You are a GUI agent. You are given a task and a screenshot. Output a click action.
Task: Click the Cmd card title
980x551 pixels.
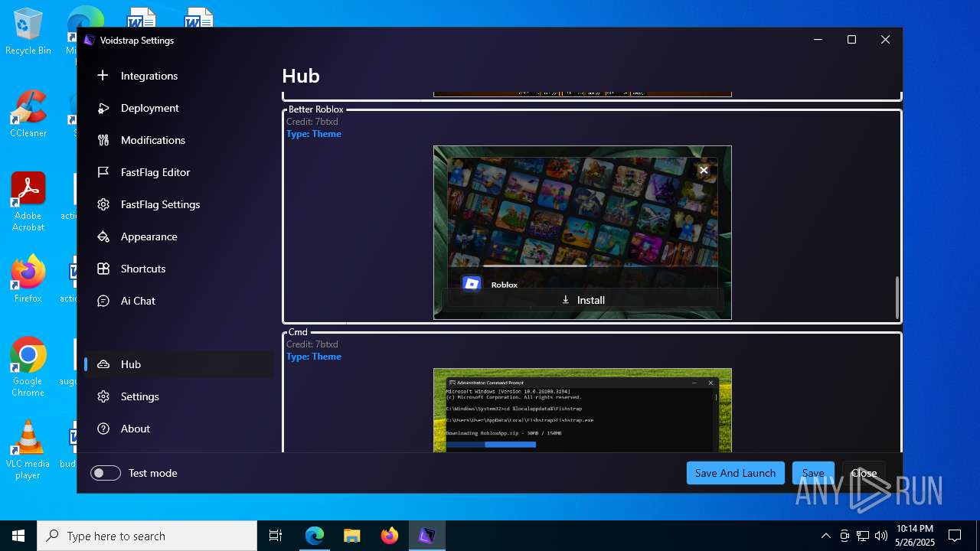pyautogui.click(x=298, y=332)
